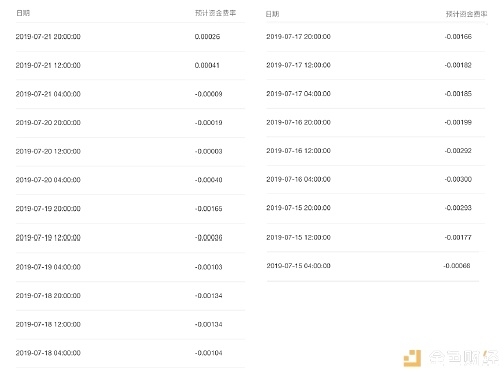Select the date 2019-07-17 04:00:00
Viewport: 504px width, 372px height.
click(298, 94)
